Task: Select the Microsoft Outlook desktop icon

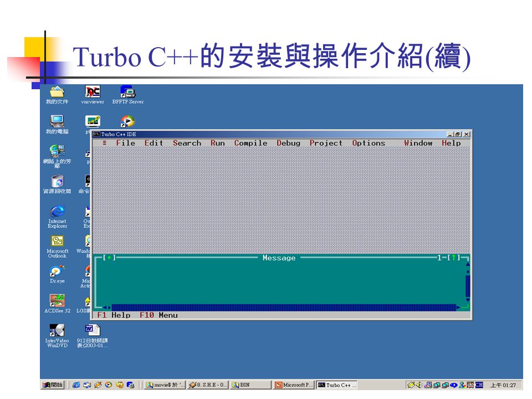Action: click(x=57, y=246)
